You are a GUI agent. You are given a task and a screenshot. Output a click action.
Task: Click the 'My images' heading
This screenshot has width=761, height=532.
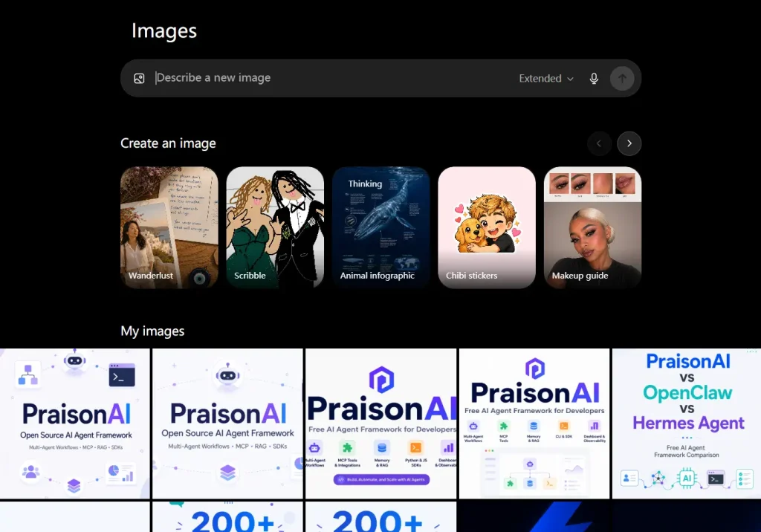152,331
